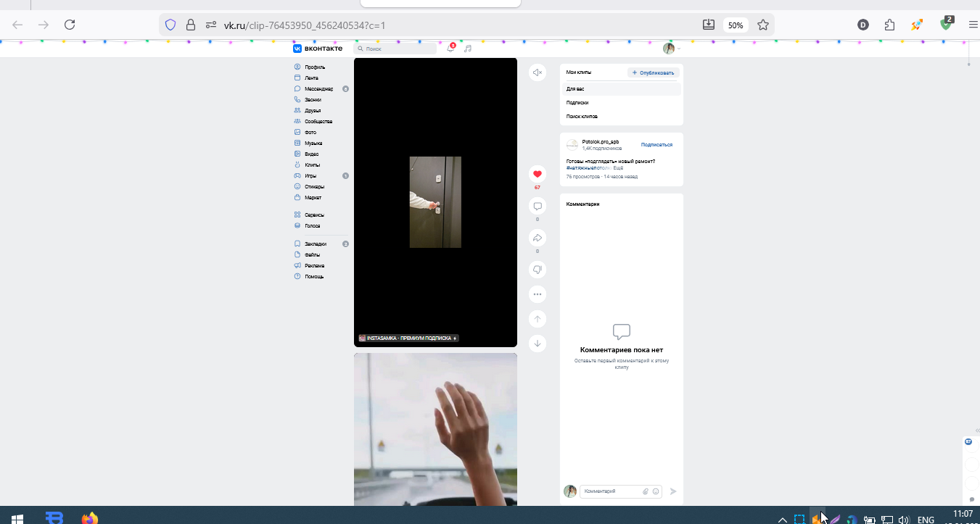980x524 pixels.
Task: Share the clip using the arrow icon
Action: pos(538,238)
